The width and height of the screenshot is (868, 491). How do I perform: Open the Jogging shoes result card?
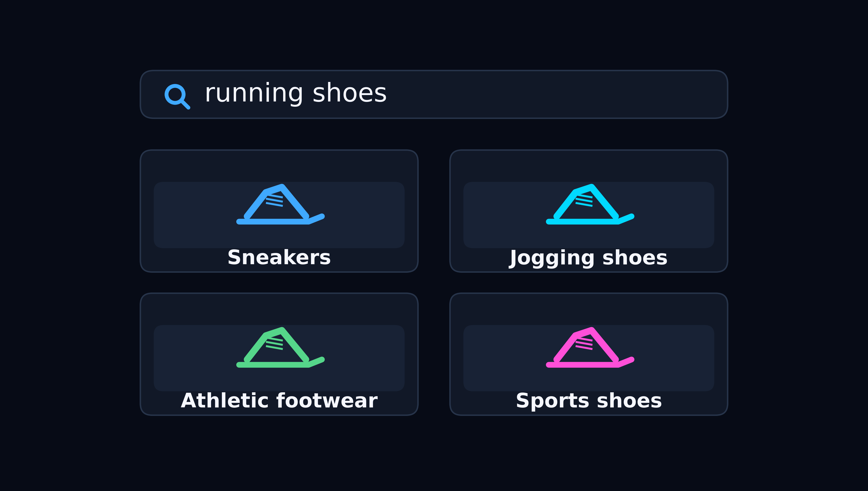[x=589, y=211]
